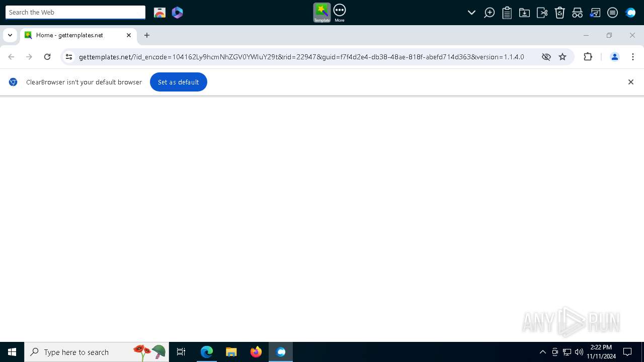Click the trash bin clear data icon
Screen dimensions: 644x362
[x=559, y=13]
